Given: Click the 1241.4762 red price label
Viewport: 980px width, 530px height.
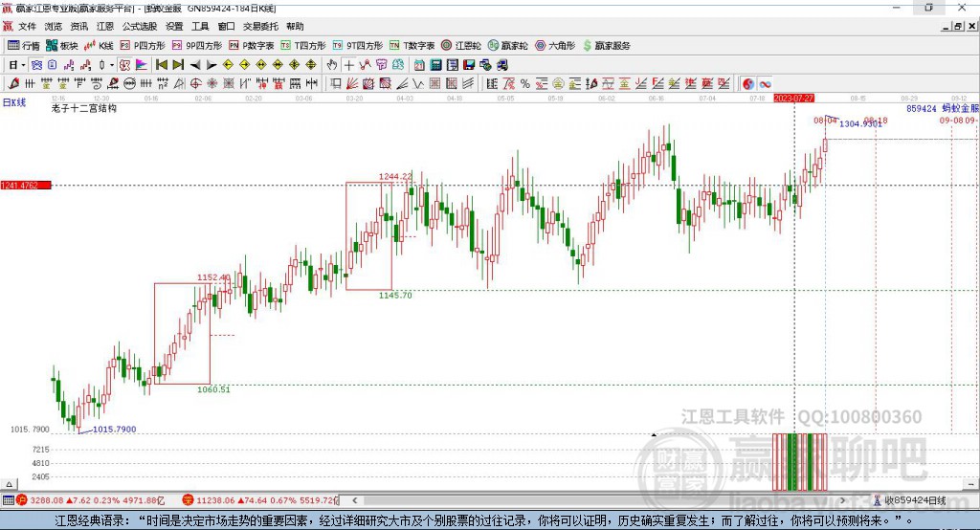Looking at the screenshot, I should point(26,185).
